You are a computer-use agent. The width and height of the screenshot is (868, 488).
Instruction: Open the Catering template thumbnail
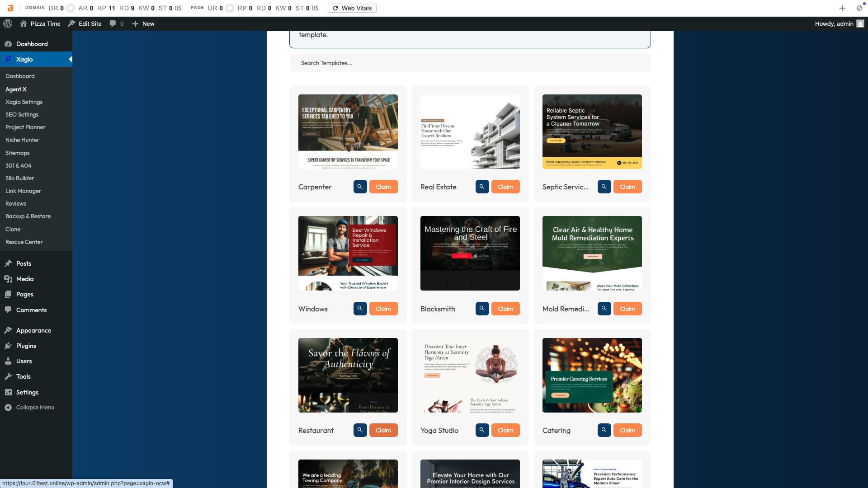coord(592,375)
